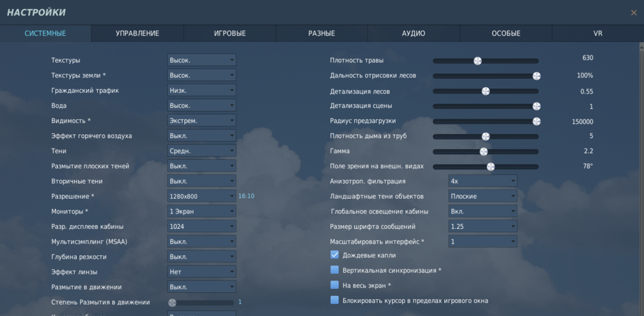Click the 150000 preload radius value

click(582, 122)
